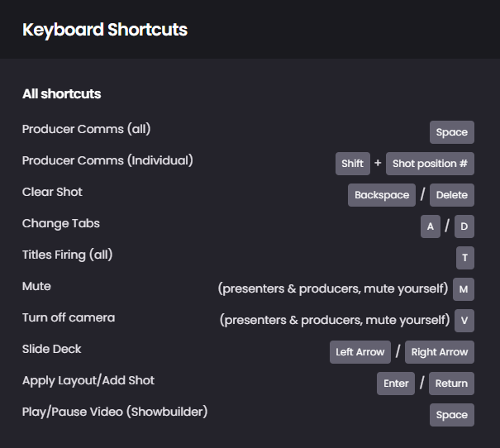Viewport: 500px width, 448px height.
Task: Select the Right Arrow key badge
Action: [x=440, y=352]
